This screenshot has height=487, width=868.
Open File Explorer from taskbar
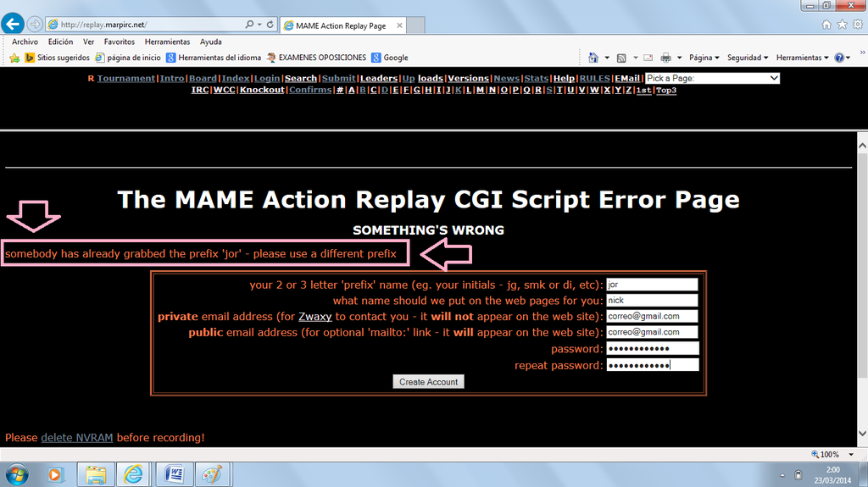pos(96,475)
